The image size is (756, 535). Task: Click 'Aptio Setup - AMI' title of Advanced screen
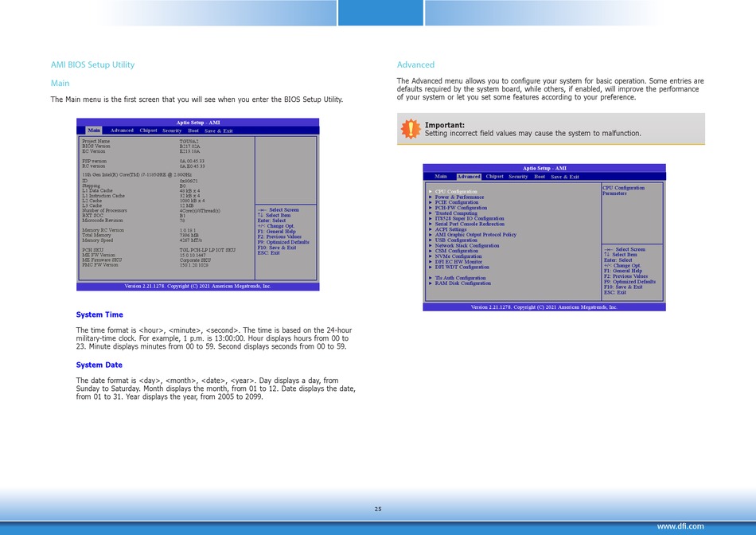[x=544, y=168]
